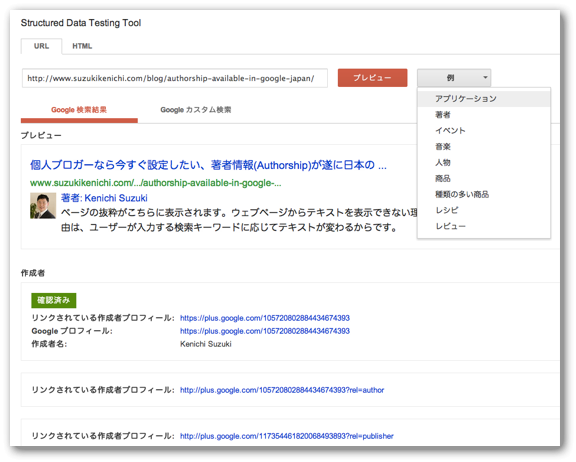Switch to the HTML tab
576x462 pixels.
pyautogui.click(x=82, y=46)
